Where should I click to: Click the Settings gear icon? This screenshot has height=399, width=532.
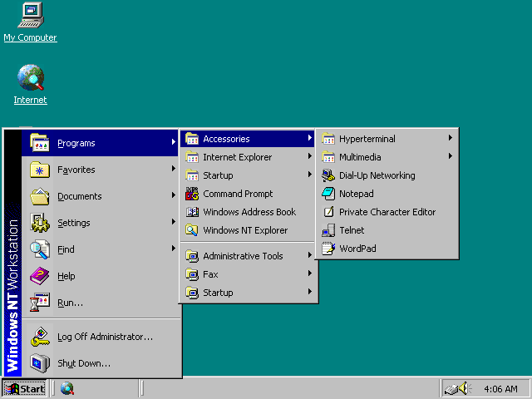point(40,223)
